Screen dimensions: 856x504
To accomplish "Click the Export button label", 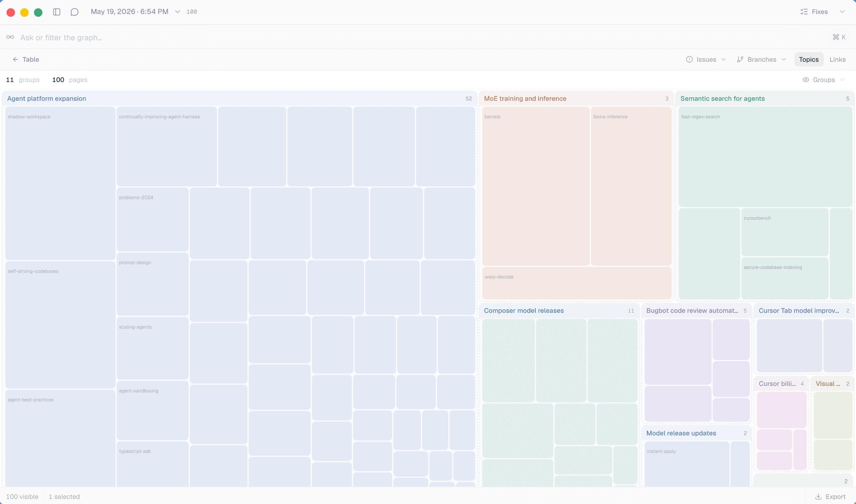I will coord(836,497).
